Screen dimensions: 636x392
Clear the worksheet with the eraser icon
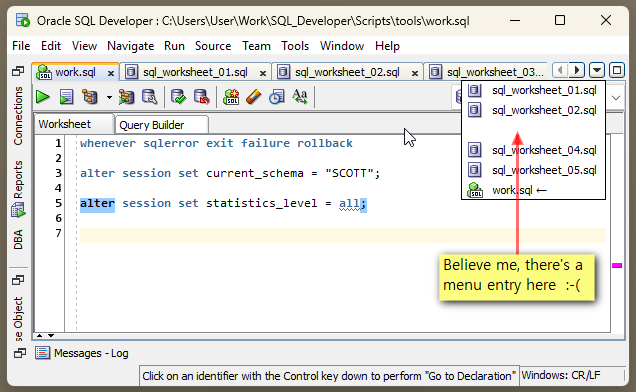tap(254, 97)
